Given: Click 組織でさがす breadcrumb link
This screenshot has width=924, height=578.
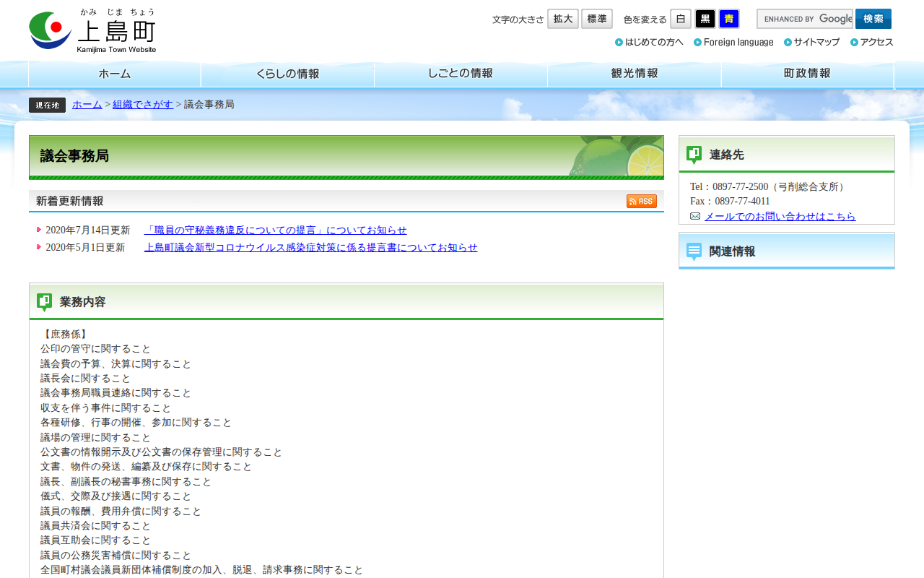Looking at the screenshot, I should point(143,105).
